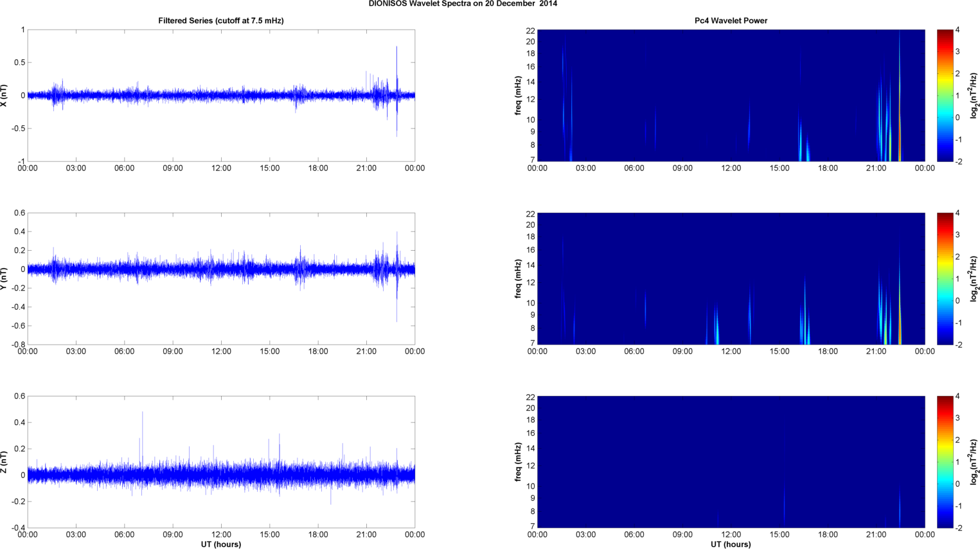Click inside the middle Pc4 wavelet spectrogram
Screen dimensions: 980x549
click(731, 278)
